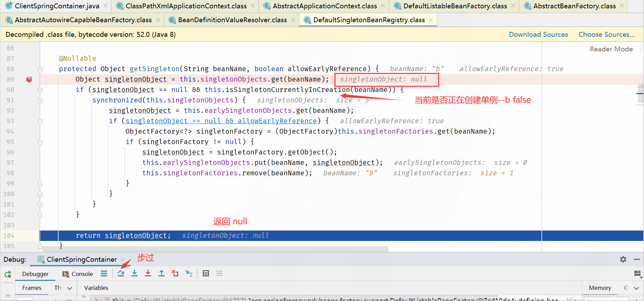Open the Restore Layout icon menu
Viewport: 644px width, 301px height.
(638, 274)
